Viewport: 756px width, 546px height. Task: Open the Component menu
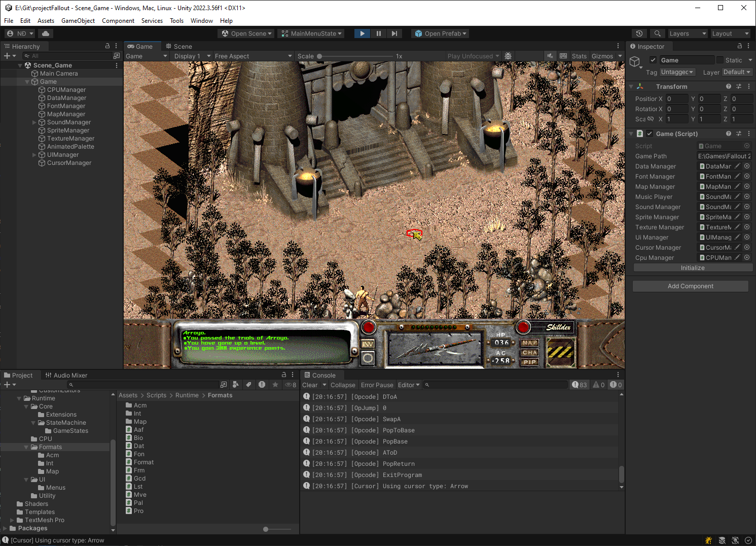118,21
